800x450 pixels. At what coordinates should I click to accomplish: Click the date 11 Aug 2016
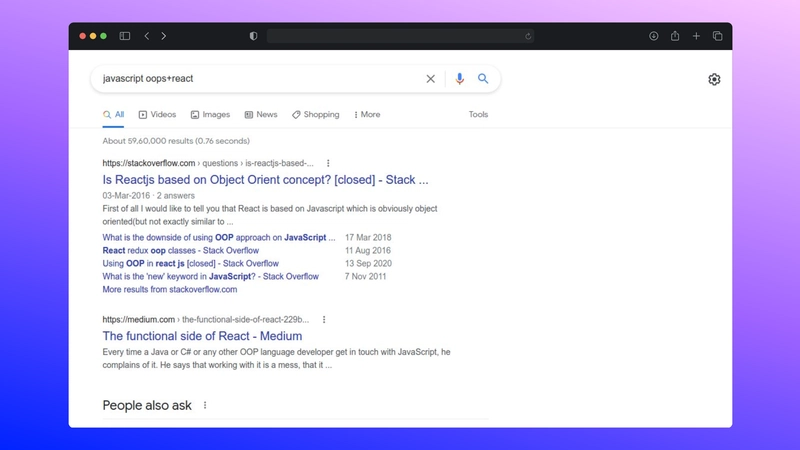click(x=368, y=251)
